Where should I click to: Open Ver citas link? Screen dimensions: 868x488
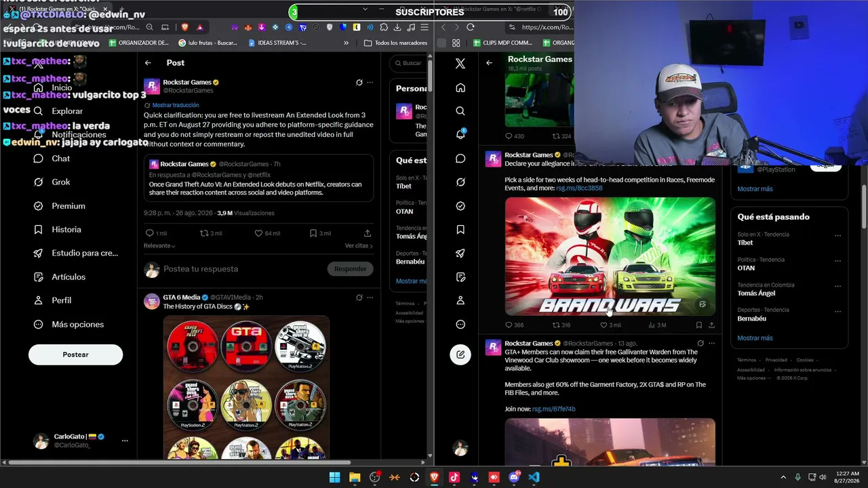(359, 245)
